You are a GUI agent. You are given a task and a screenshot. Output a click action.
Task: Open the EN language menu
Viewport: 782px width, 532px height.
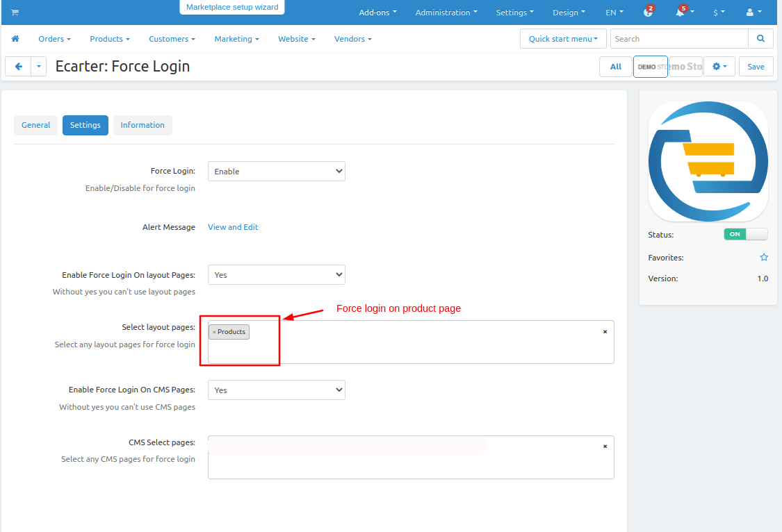click(x=614, y=13)
